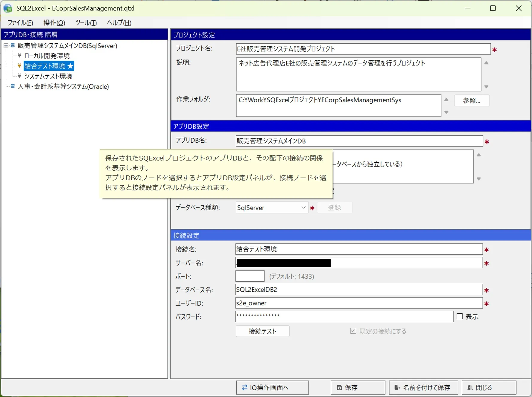Click the 作業フォルダ scroll-up arrow
This screenshot has width=532, height=397.
point(446,100)
